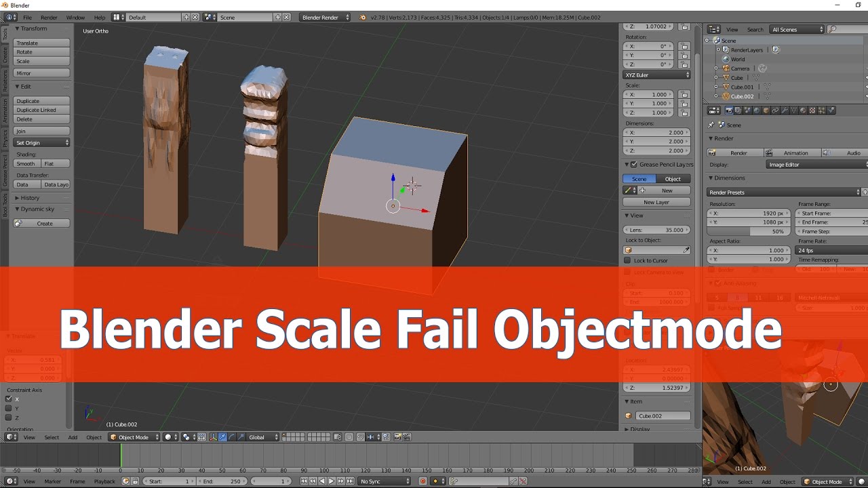Image resolution: width=868 pixels, height=488 pixels.
Task: Pin the properties context with pin icon
Action: pos(711,125)
